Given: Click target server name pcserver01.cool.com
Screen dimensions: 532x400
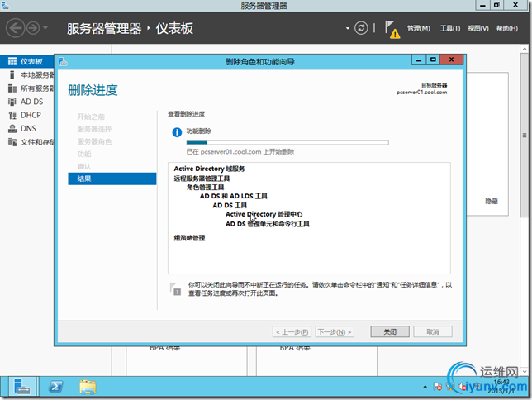Looking at the screenshot, I should tap(421, 93).
